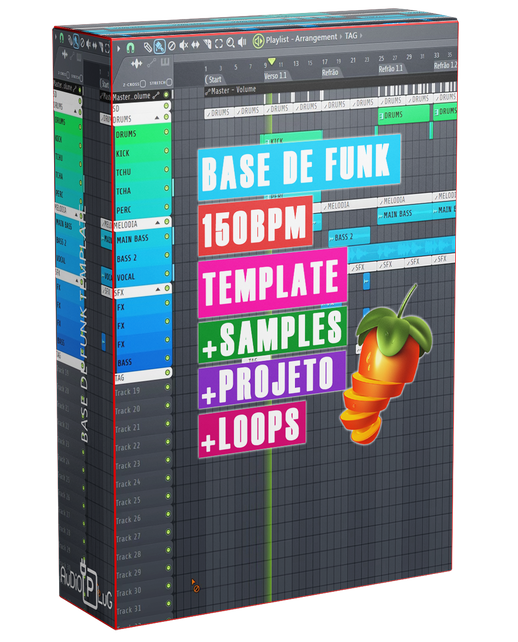518x642 pixels.
Task: Focus automation clips icon
Action: pyautogui.click(x=152, y=63)
